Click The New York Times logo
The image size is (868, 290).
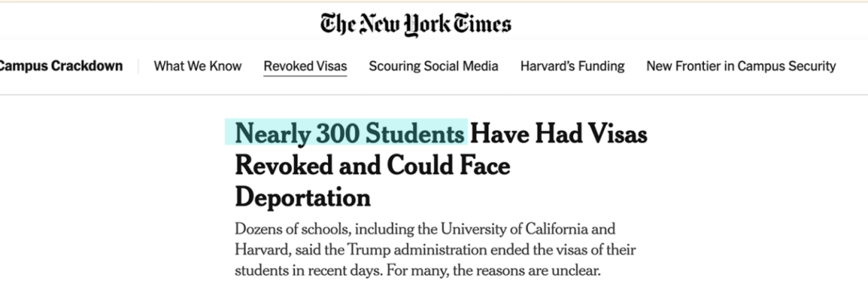pyautogui.click(x=416, y=24)
